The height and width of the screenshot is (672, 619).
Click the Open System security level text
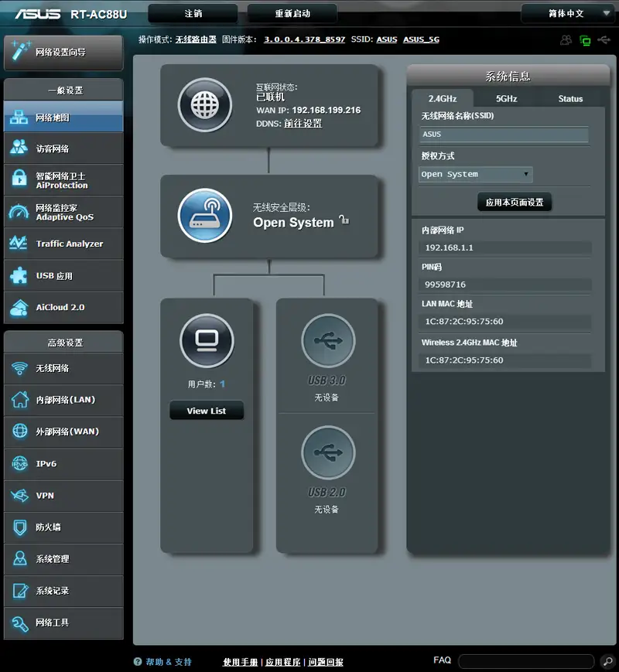point(293,223)
